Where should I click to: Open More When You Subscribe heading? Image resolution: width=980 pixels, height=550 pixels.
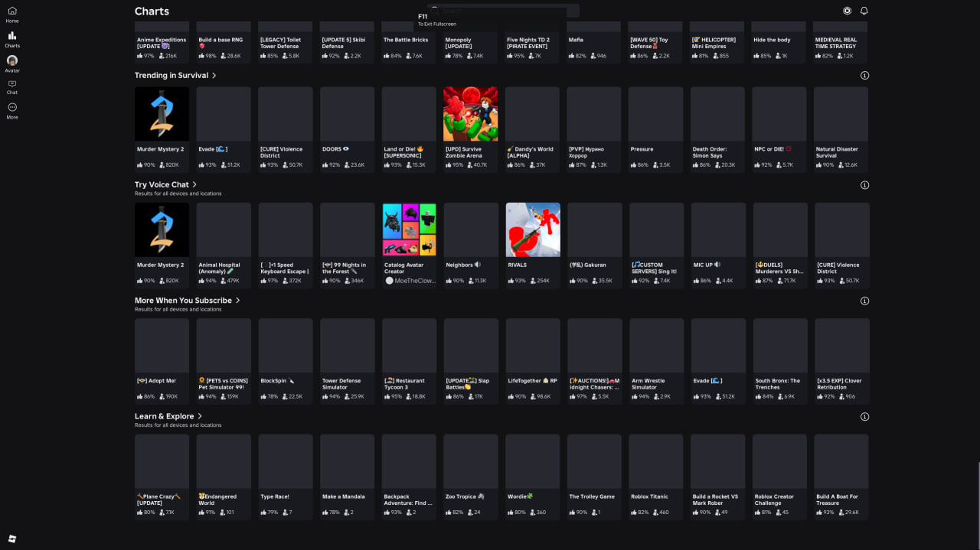[183, 301]
